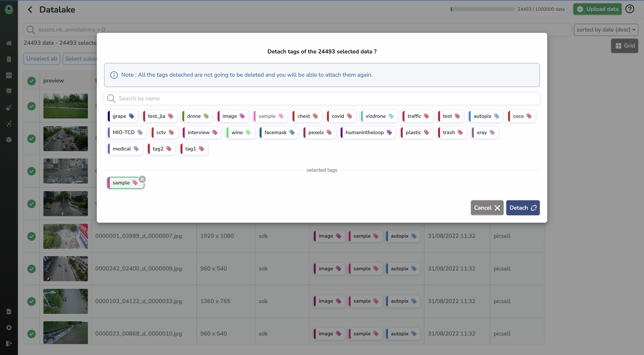
Task: Click the Upload data button
Action: [597, 9]
